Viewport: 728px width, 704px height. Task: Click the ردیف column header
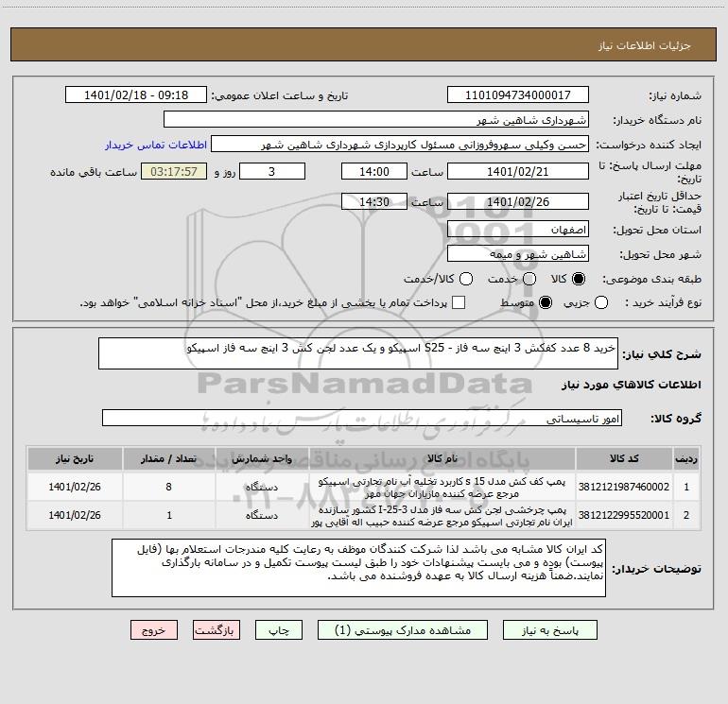tap(686, 458)
